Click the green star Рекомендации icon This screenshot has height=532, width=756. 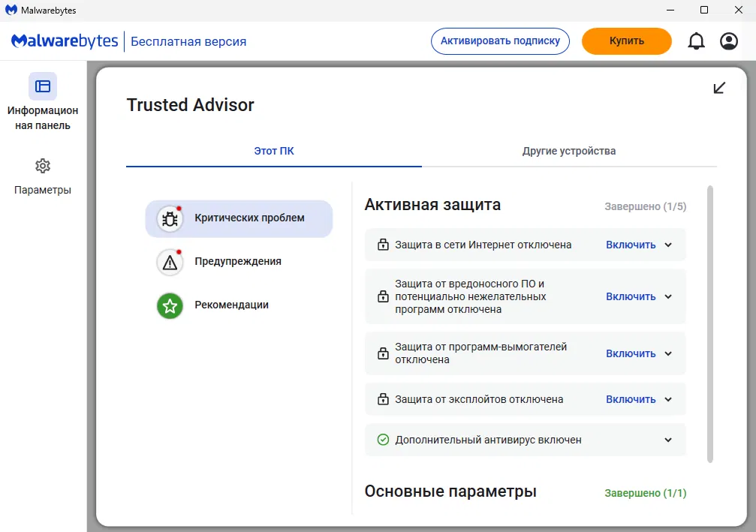[170, 306]
